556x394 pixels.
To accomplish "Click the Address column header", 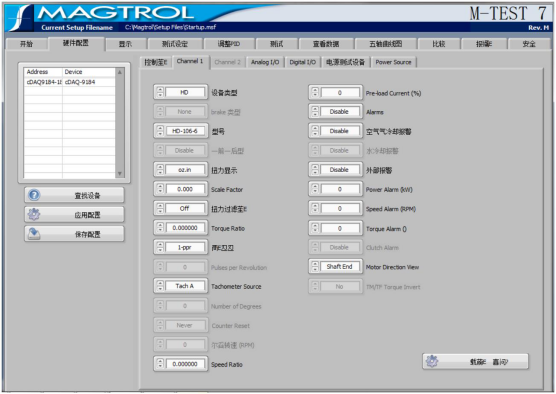I will (43, 72).
